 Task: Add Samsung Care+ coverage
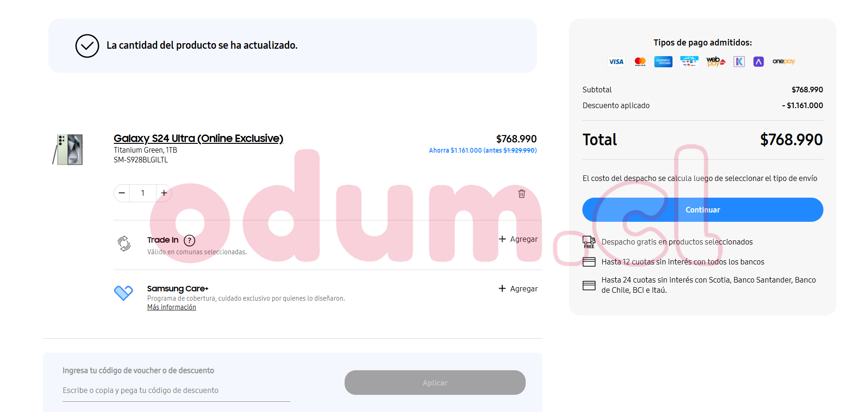(x=518, y=289)
